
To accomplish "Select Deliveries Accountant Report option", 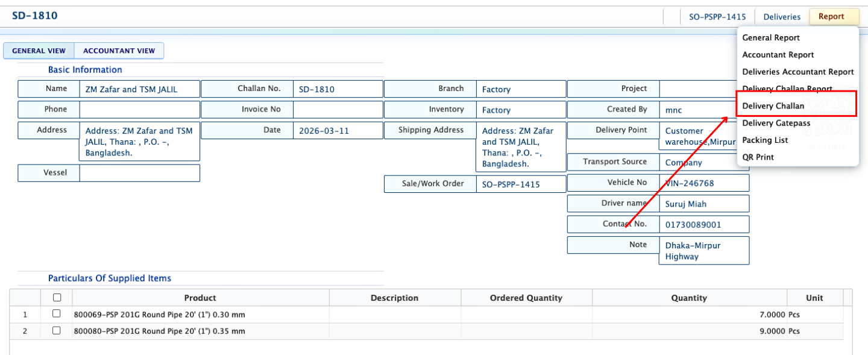I will point(797,72).
